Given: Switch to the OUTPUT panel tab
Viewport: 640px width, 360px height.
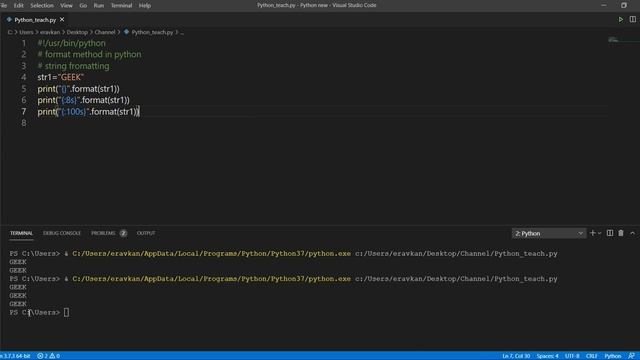Looking at the screenshot, I should (146, 233).
